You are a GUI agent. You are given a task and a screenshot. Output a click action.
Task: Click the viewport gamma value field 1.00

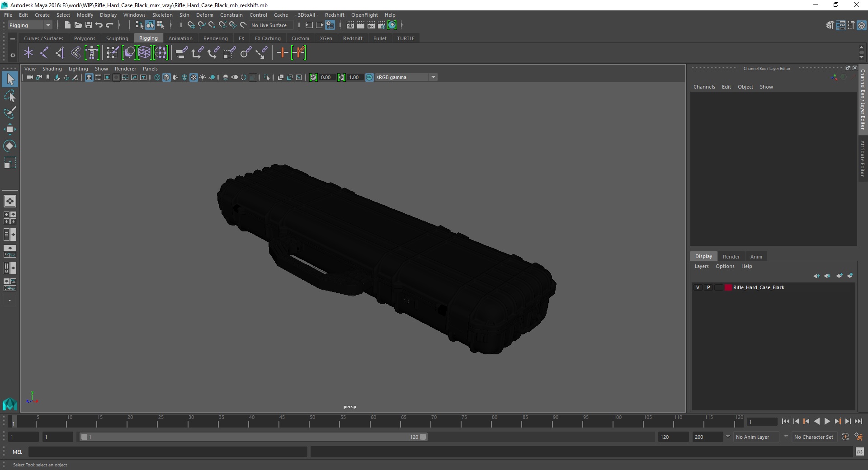(354, 77)
